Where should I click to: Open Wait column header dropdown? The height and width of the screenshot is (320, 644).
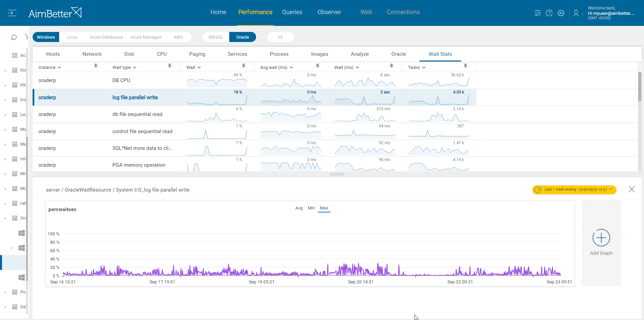point(199,68)
